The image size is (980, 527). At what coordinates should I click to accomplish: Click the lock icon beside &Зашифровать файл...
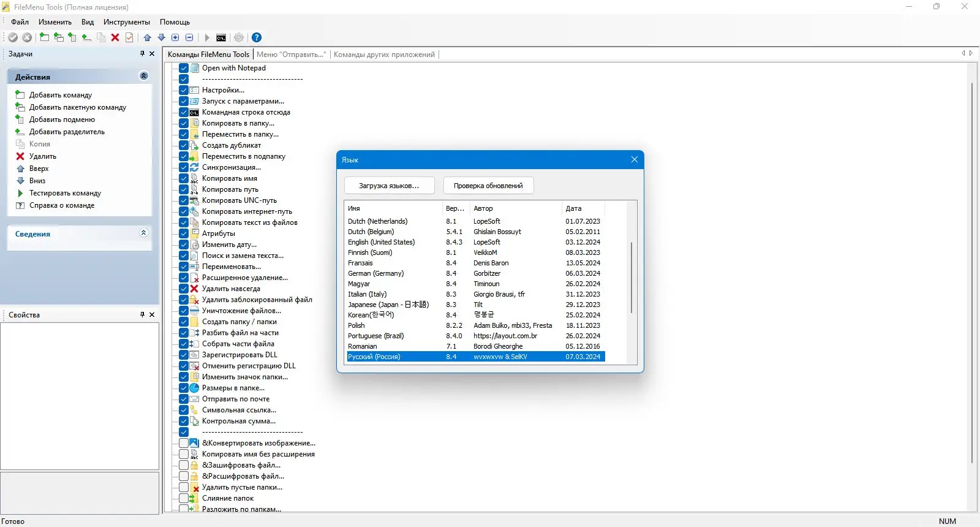coord(194,465)
